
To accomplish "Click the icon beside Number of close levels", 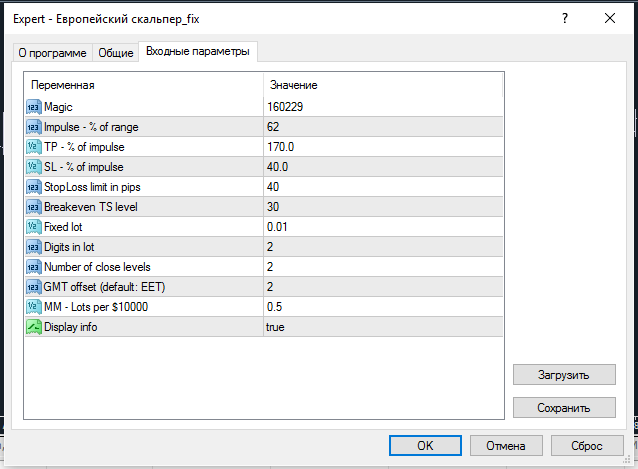I will point(34,267).
